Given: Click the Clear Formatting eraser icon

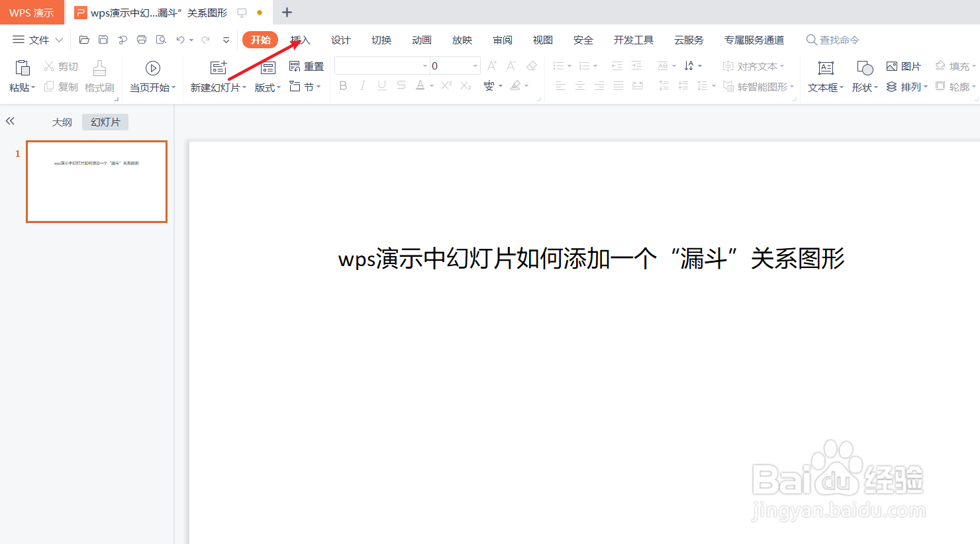Looking at the screenshot, I should tap(531, 66).
